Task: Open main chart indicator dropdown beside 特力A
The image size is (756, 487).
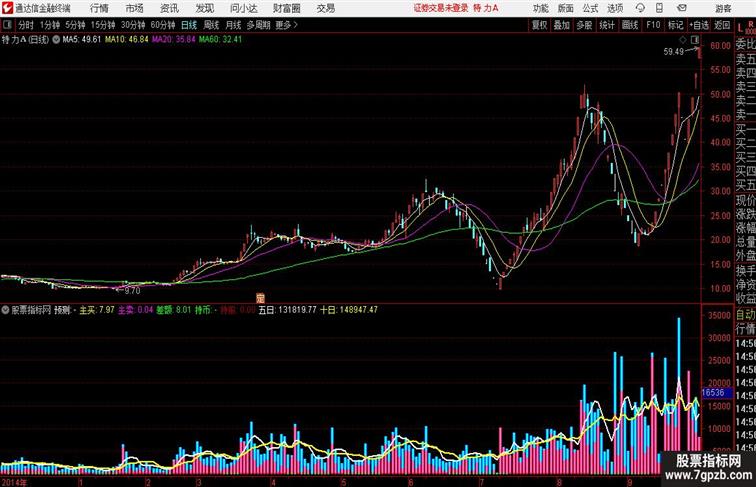Action: point(56,40)
